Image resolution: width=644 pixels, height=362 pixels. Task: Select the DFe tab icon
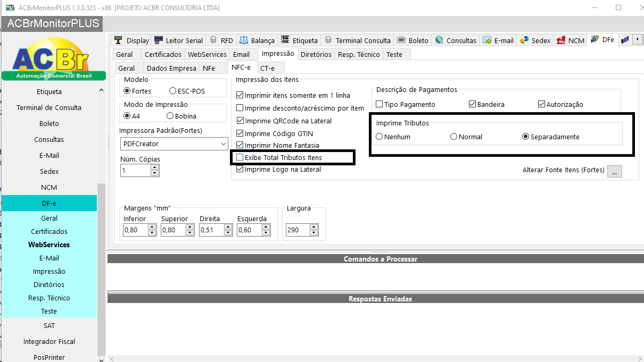click(x=595, y=39)
